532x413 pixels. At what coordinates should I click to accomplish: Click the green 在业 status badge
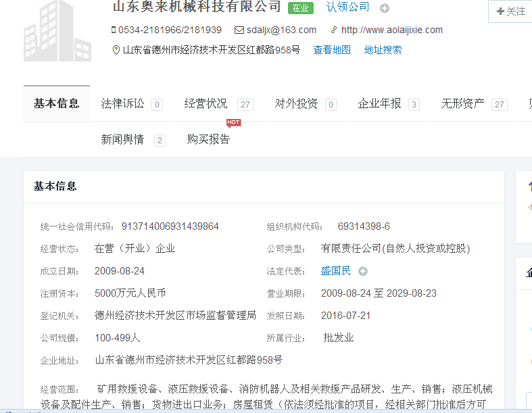[300, 8]
